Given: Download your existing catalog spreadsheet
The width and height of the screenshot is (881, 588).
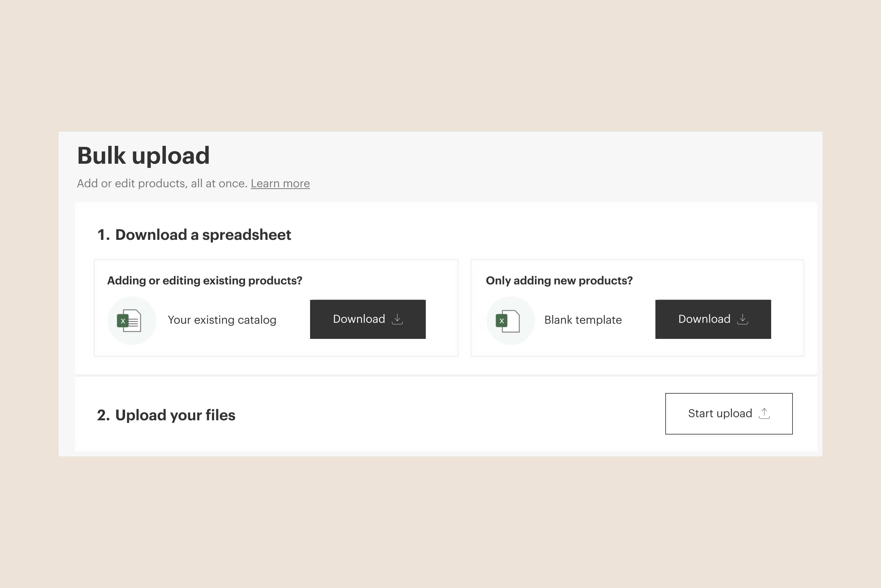Looking at the screenshot, I should (x=367, y=319).
